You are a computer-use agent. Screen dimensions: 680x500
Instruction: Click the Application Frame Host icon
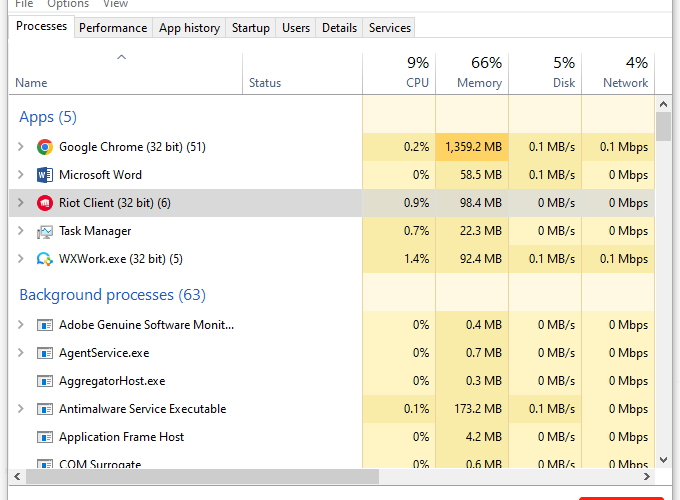pyautogui.click(x=45, y=437)
